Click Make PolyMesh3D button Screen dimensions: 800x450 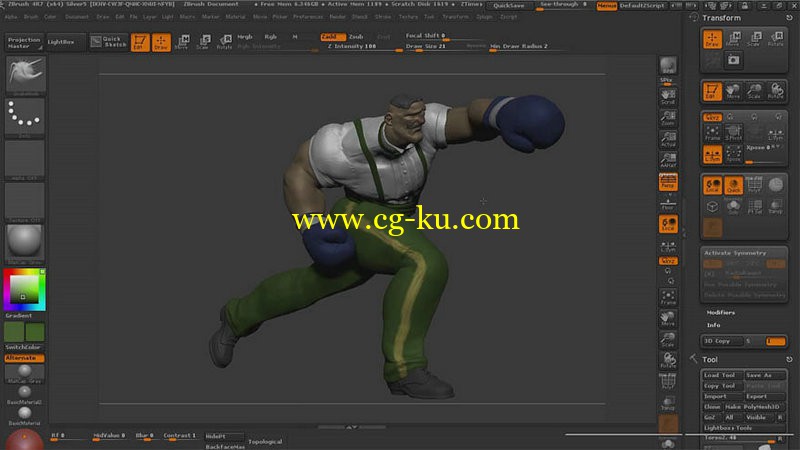[754, 407]
